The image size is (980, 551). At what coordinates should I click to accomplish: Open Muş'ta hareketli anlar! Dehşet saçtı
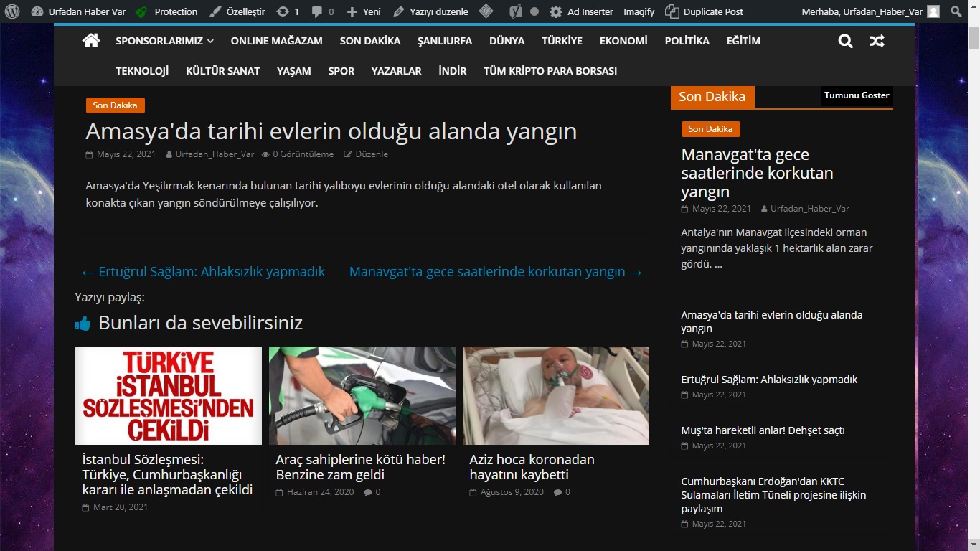click(763, 430)
